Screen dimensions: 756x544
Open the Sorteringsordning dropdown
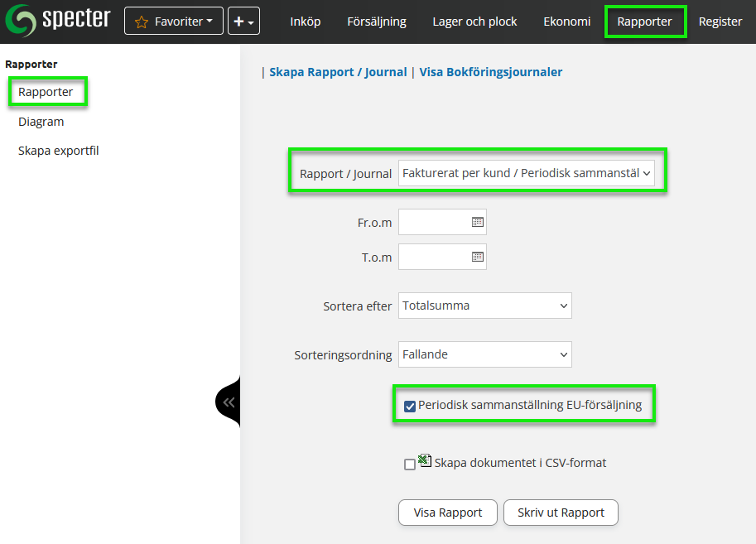484,354
